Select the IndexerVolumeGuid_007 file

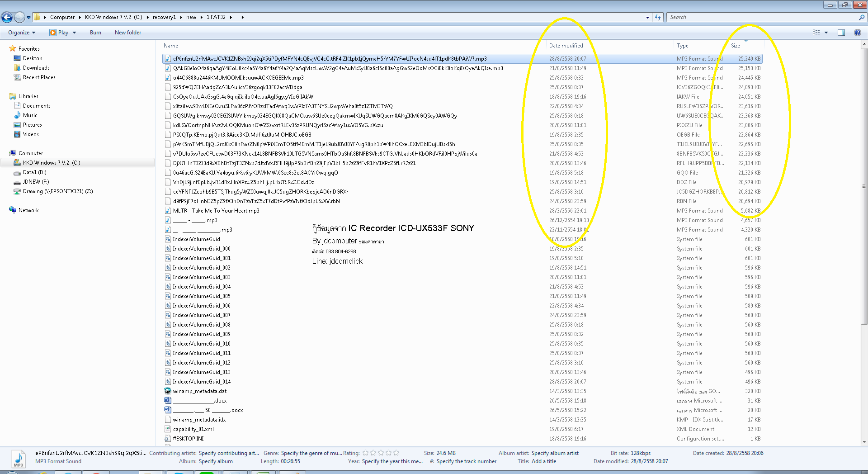click(202, 315)
